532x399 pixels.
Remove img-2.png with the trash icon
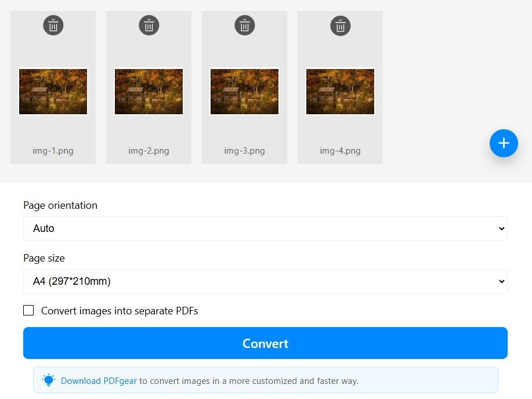pyautogui.click(x=149, y=25)
